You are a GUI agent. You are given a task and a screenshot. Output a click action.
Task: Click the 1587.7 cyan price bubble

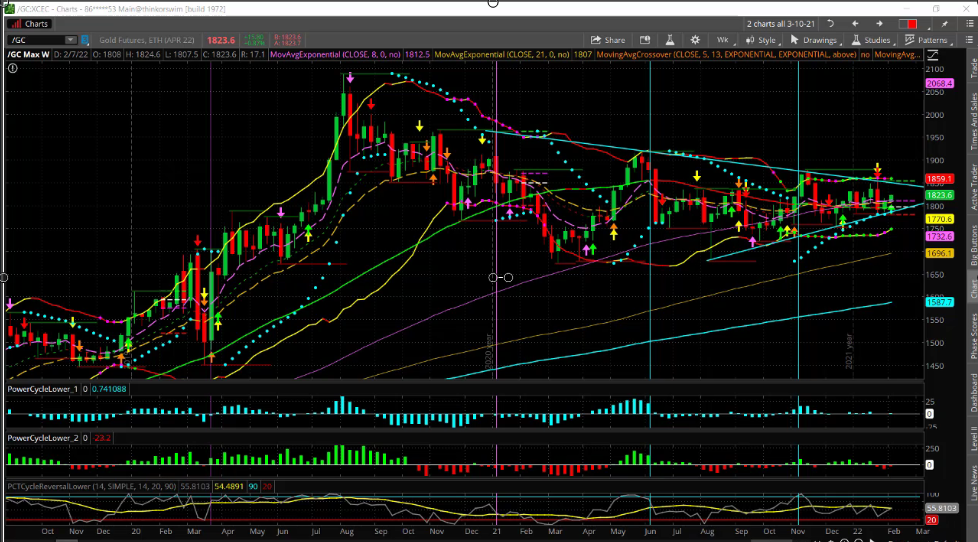tap(939, 302)
